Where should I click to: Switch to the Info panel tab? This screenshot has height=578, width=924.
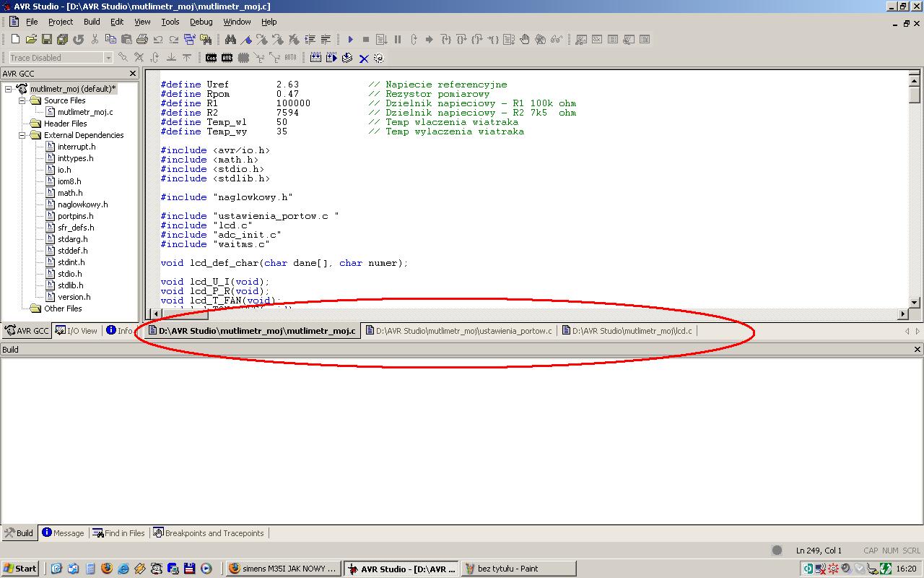coord(120,331)
